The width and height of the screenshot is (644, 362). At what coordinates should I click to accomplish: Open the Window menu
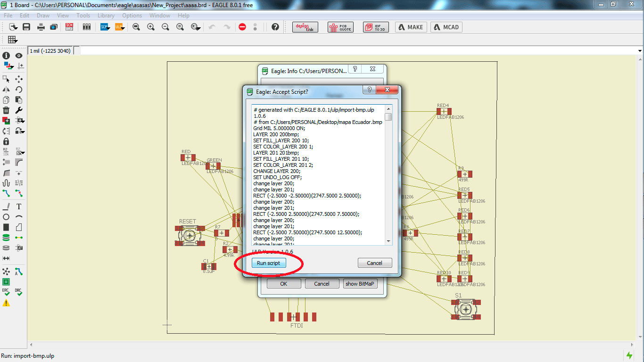tap(160, 16)
